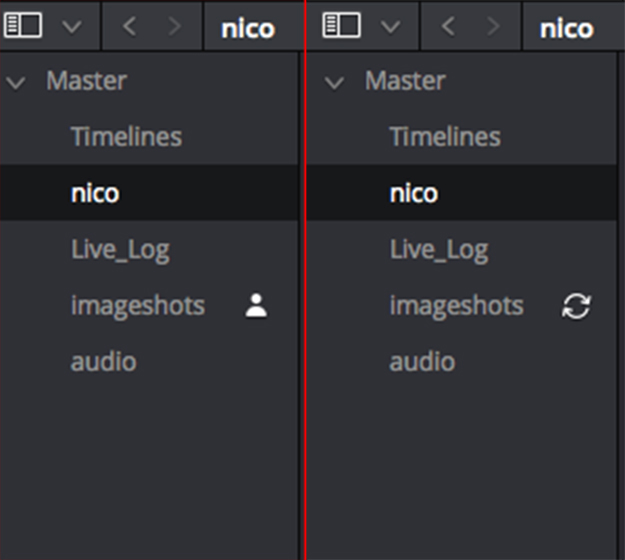This screenshot has height=560, width=625.
Task: Select the audio bin in right panel
Action: click(x=422, y=361)
